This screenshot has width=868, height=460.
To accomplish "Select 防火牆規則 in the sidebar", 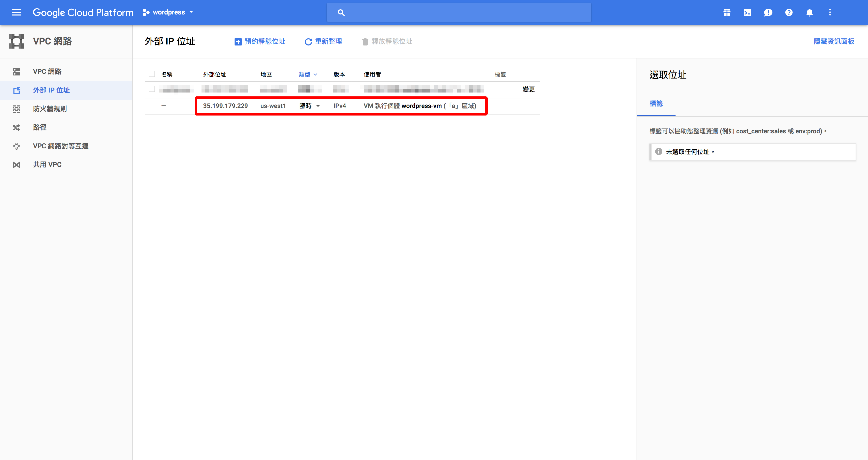I will pos(50,109).
